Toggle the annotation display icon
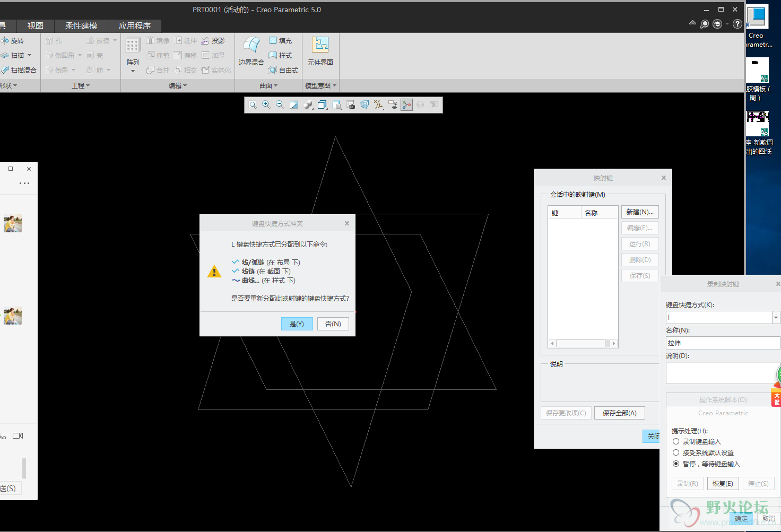 click(393, 105)
